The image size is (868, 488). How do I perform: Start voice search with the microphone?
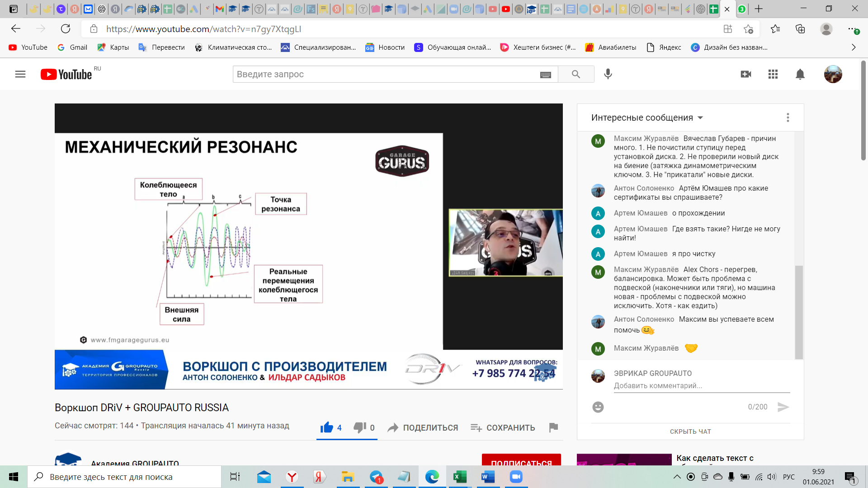[x=608, y=74]
